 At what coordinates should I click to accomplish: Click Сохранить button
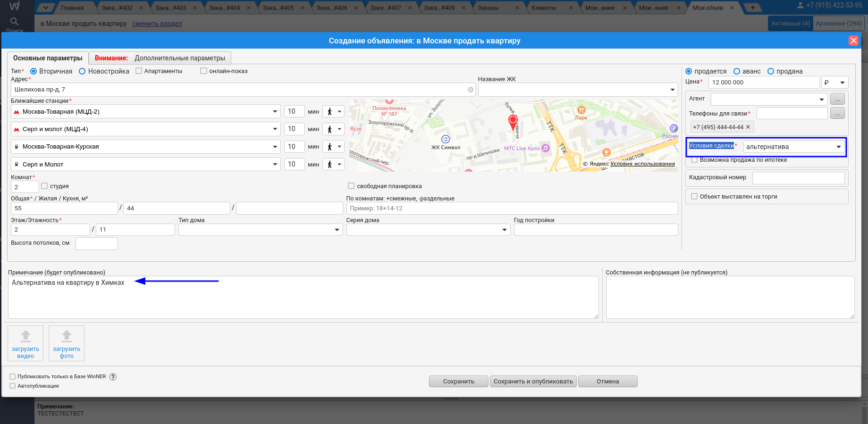(458, 382)
